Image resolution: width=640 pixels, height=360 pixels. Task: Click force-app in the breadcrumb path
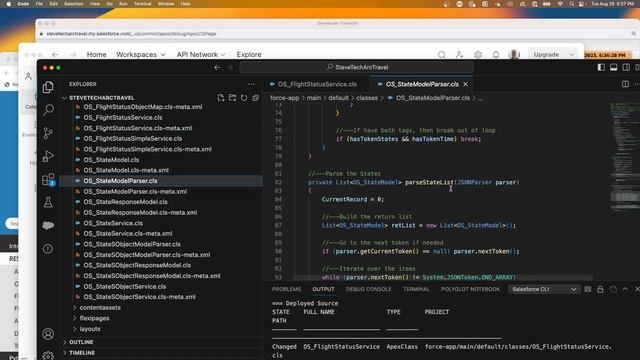(x=284, y=98)
